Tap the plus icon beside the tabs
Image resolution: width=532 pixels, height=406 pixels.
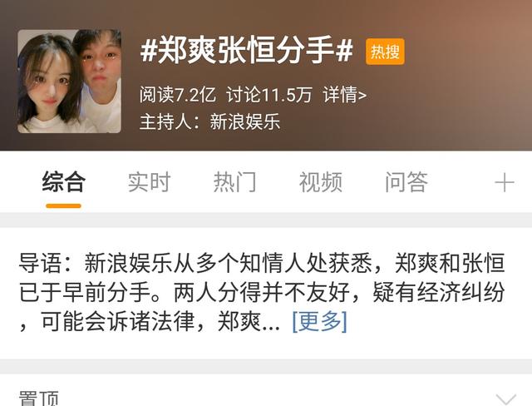[x=505, y=183]
